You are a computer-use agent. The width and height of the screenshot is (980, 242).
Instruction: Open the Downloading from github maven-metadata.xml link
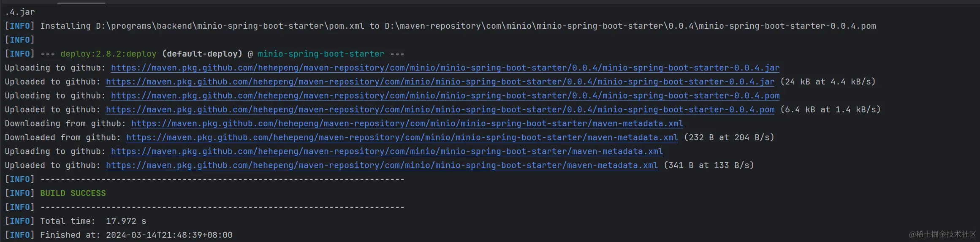coord(407,124)
